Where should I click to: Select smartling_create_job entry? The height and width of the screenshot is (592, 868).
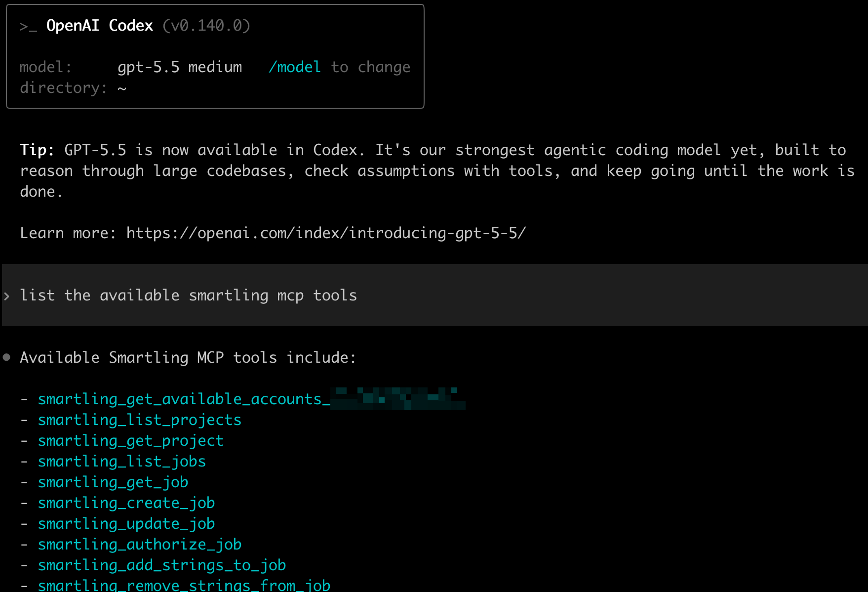coord(126,503)
